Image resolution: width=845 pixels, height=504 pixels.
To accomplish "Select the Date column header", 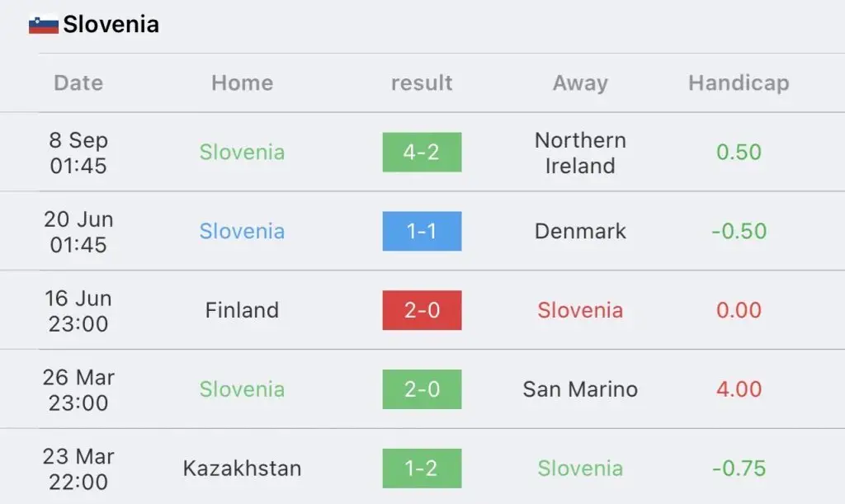I will click(x=78, y=83).
